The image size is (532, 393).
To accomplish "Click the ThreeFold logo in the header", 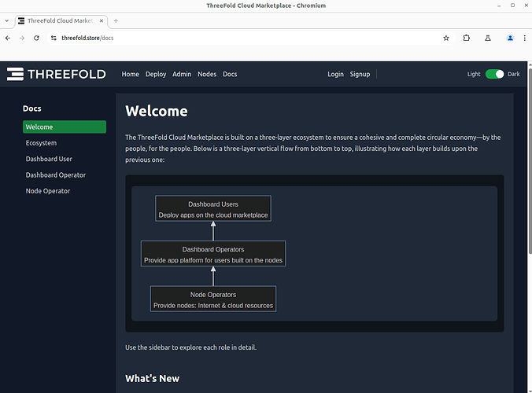I will (57, 74).
